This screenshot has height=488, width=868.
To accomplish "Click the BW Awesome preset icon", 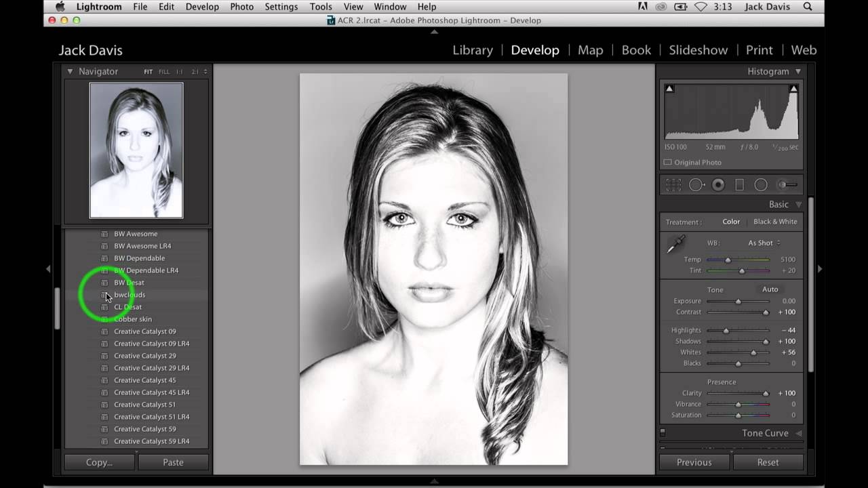I will [x=104, y=234].
